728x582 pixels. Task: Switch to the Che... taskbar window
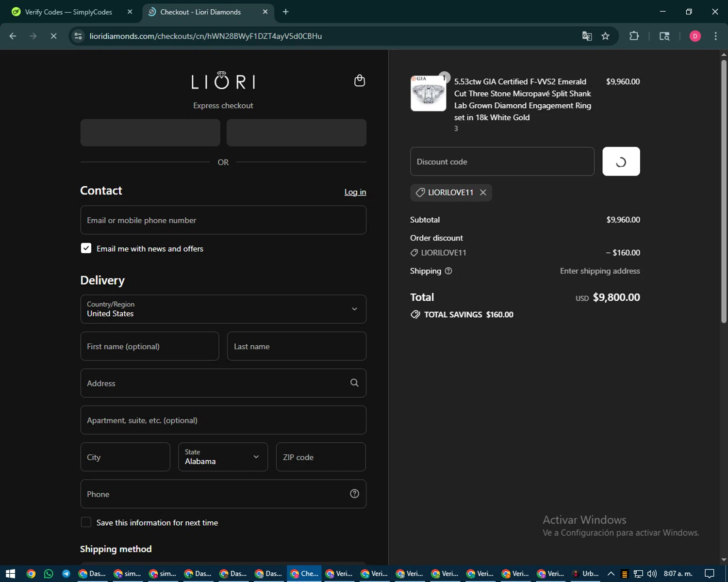pos(305,574)
